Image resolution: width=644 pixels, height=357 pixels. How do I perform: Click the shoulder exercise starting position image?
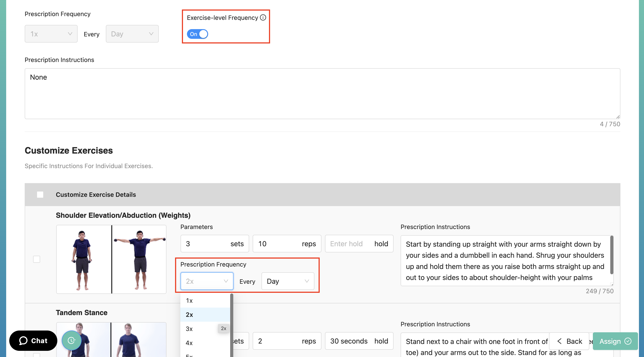(84, 259)
